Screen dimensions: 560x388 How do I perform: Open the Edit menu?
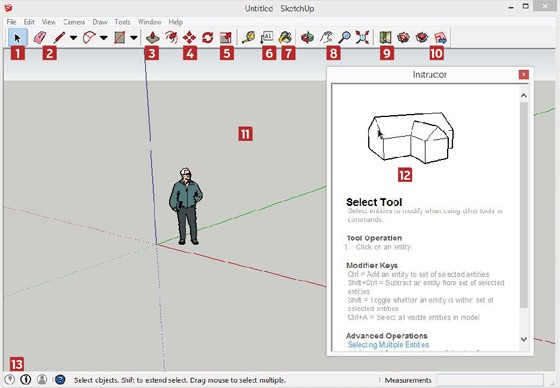click(29, 22)
